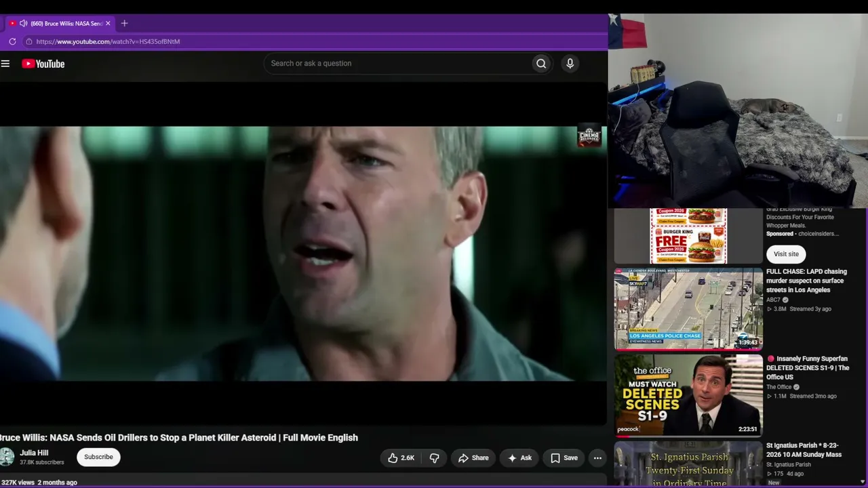
Task: Start voice search with microphone icon
Action: [x=570, y=64]
